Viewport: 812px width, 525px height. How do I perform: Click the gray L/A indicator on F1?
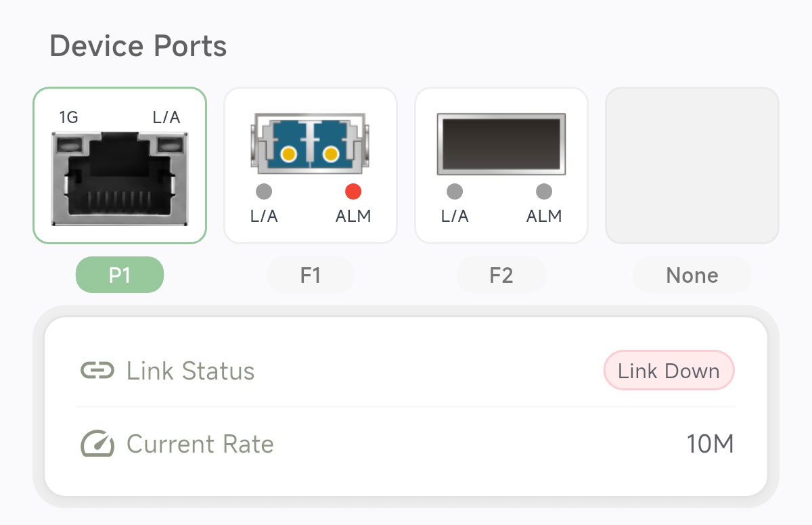[x=264, y=192]
